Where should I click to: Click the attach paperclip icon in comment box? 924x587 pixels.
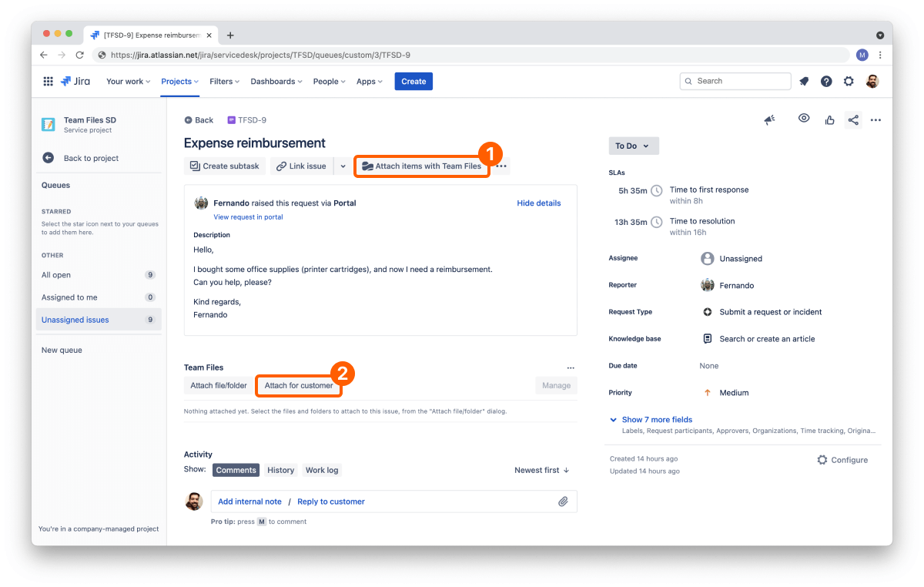pos(563,501)
